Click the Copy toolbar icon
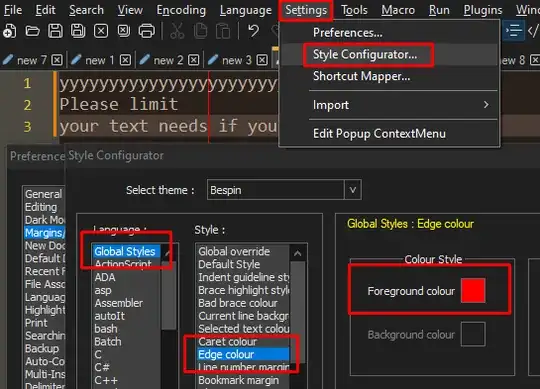The height and width of the screenshot is (389, 540). tap(200, 31)
